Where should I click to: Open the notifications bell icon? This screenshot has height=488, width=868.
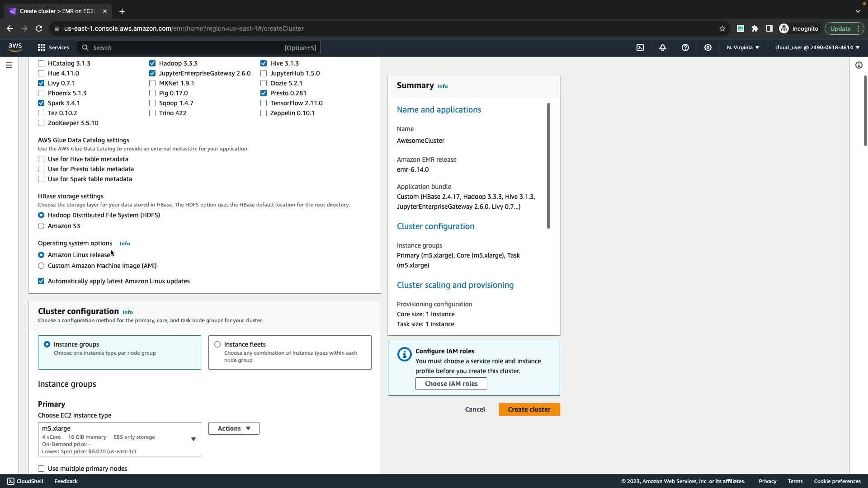pos(663,47)
